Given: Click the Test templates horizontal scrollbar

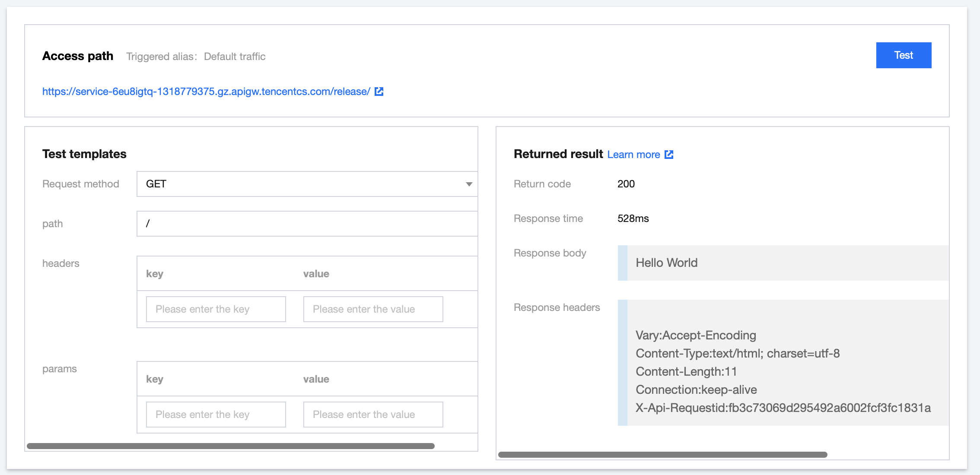Looking at the screenshot, I should (x=230, y=446).
